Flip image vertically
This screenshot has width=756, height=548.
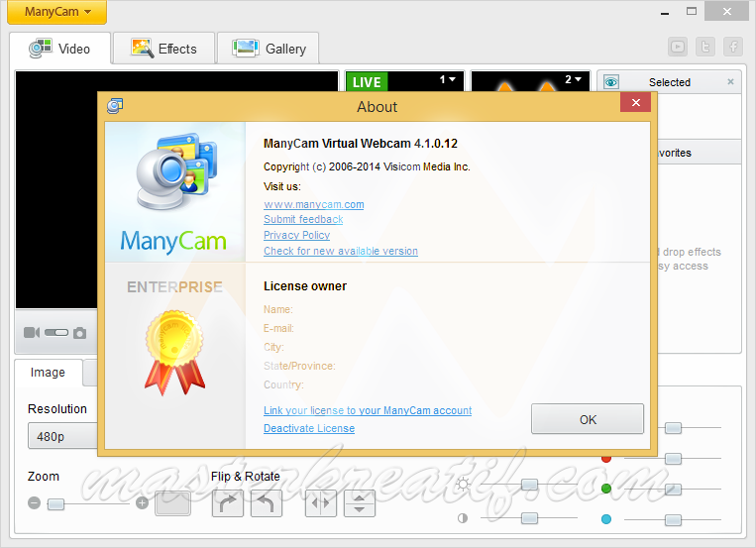click(360, 503)
